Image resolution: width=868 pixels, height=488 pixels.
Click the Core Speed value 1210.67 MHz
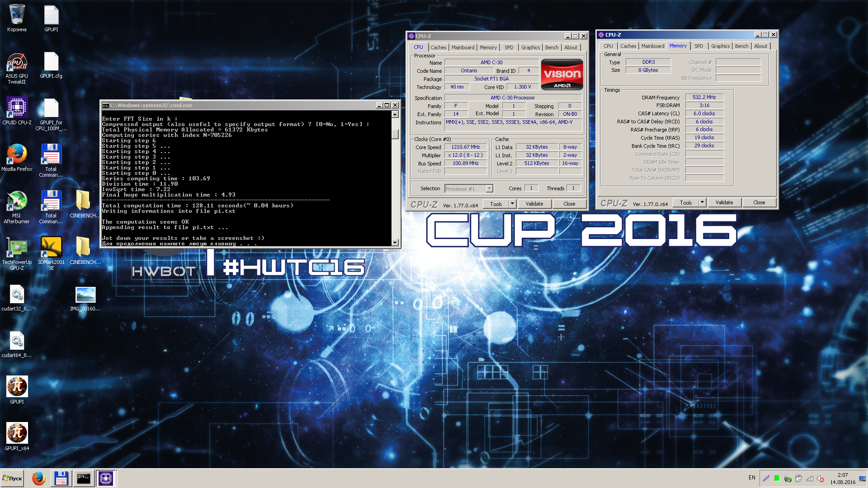pyautogui.click(x=466, y=147)
